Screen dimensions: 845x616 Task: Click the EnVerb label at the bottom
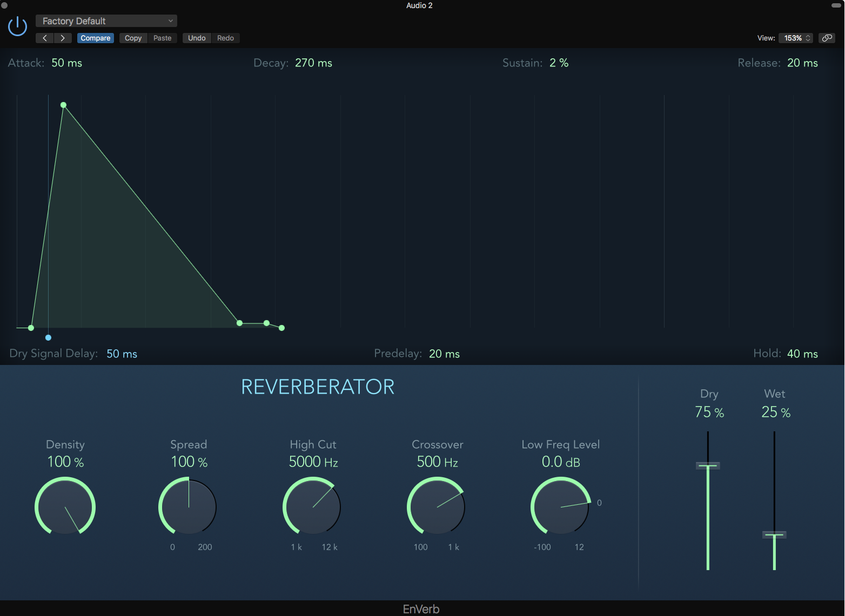click(421, 608)
